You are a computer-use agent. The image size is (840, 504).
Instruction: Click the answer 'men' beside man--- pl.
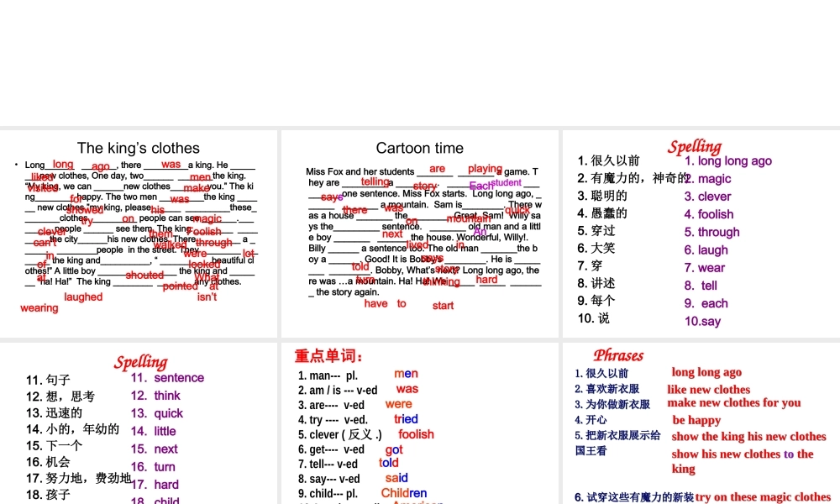[406, 373]
